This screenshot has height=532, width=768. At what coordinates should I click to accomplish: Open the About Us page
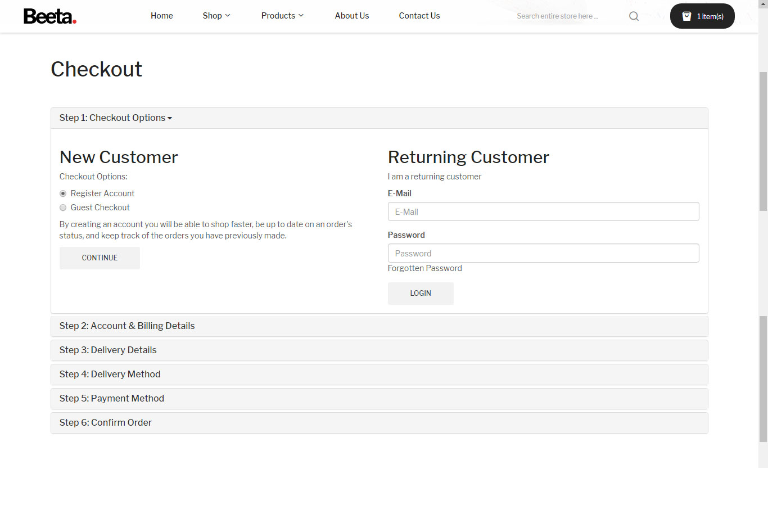point(351,16)
